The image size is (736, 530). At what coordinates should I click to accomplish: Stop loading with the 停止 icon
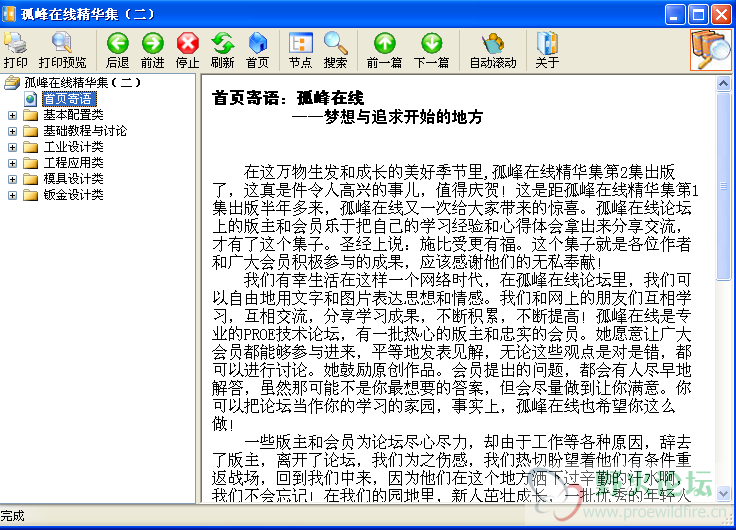click(187, 50)
